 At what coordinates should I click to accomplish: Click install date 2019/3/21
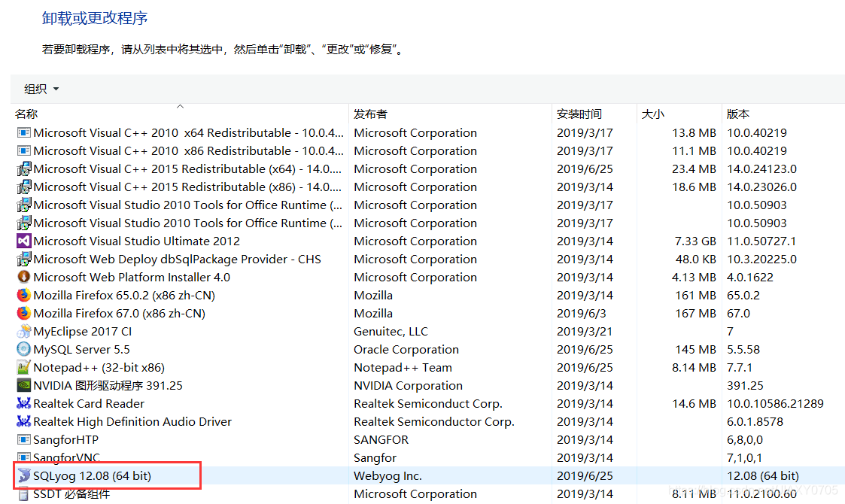(584, 332)
